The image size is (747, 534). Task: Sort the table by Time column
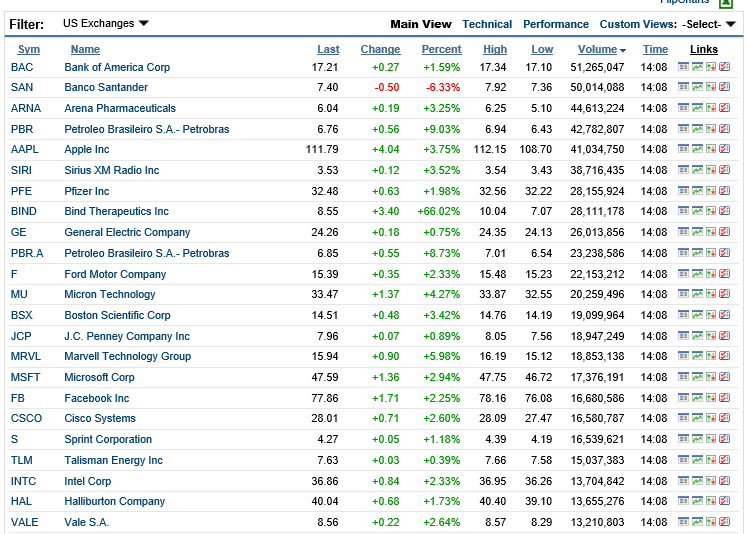(655, 49)
